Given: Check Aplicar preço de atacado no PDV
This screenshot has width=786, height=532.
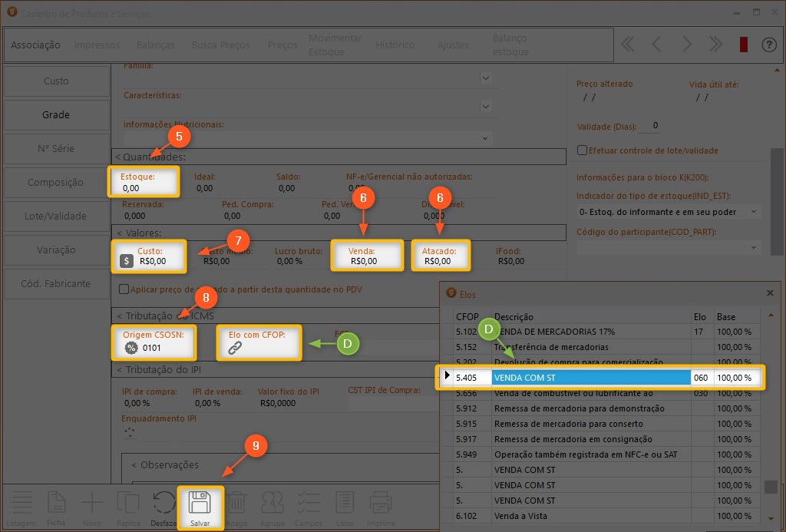Looking at the screenshot, I should [x=124, y=289].
